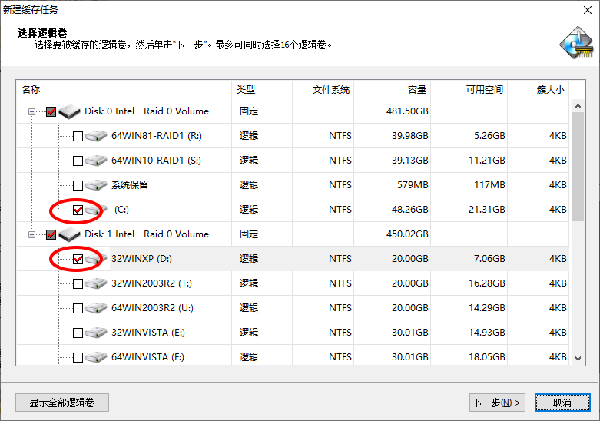600x421 pixels.
Task: Select the 64WIN10-RAID1 (S:) row name
Action: point(156,160)
